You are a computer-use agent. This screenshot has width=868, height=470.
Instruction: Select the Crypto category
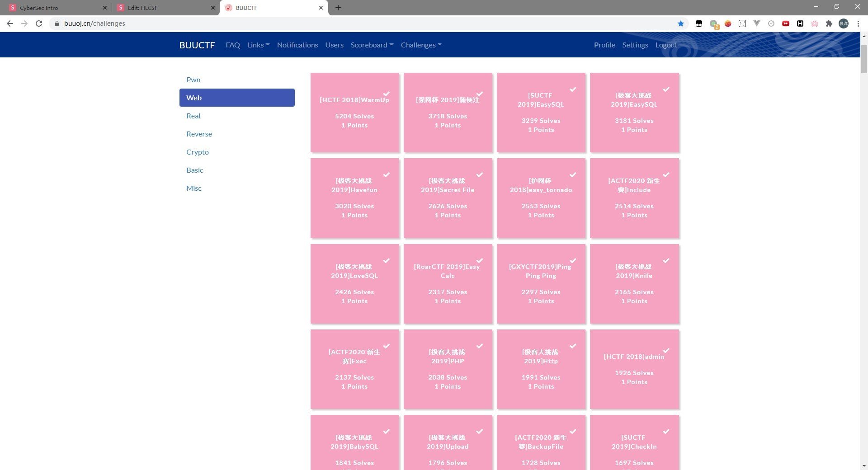(x=237, y=152)
